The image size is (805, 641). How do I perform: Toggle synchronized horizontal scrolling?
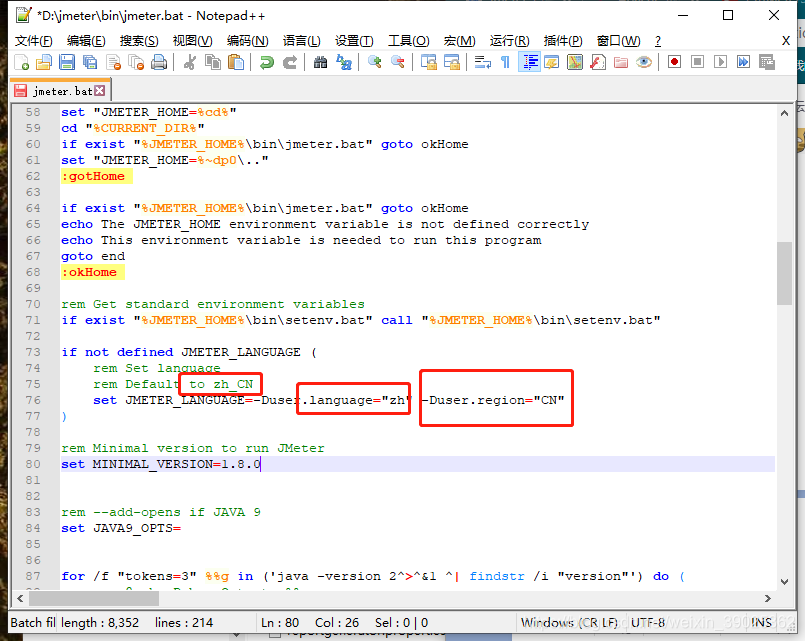[451, 63]
